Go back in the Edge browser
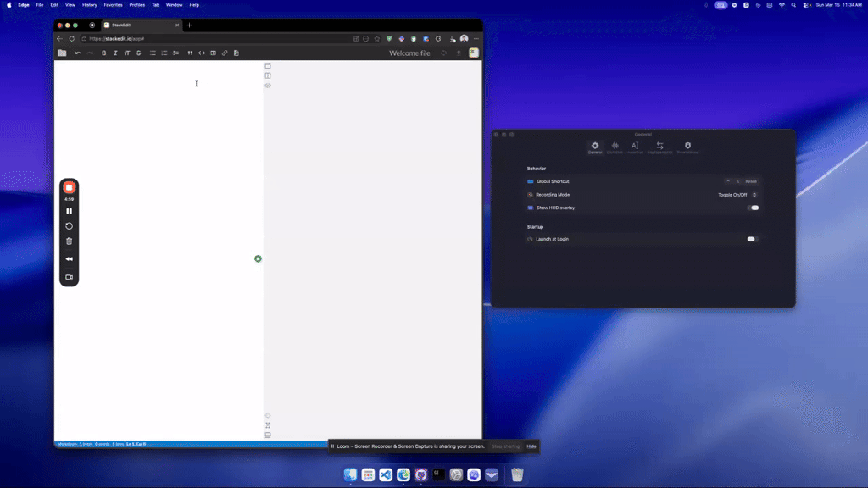Screen dimensions: 868x488 pyautogui.click(x=60, y=39)
